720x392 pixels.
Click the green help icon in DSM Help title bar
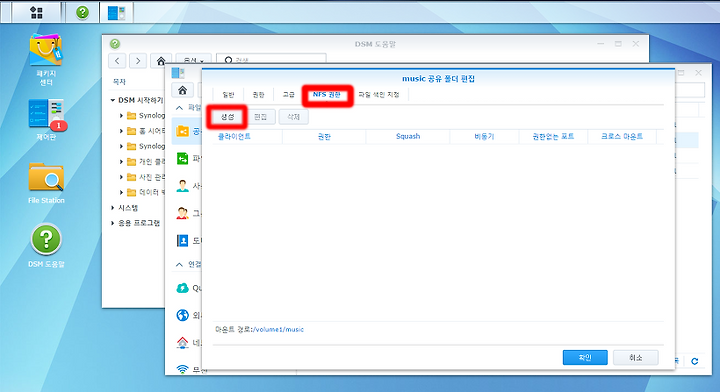(x=115, y=44)
